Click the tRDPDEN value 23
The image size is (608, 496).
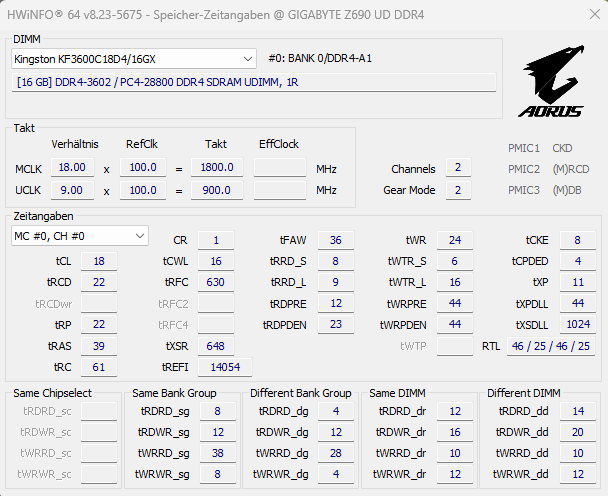pyautogui.click(x=336, y=325)
